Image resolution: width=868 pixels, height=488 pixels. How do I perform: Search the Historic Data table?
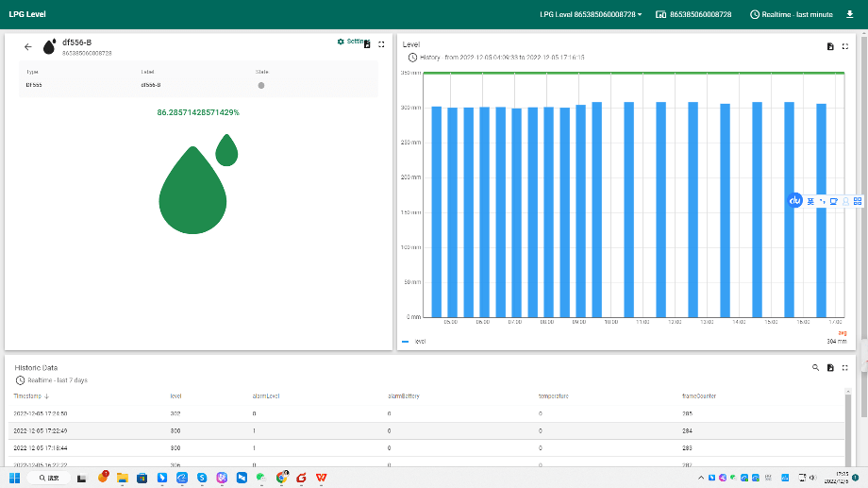coord(815,367)
